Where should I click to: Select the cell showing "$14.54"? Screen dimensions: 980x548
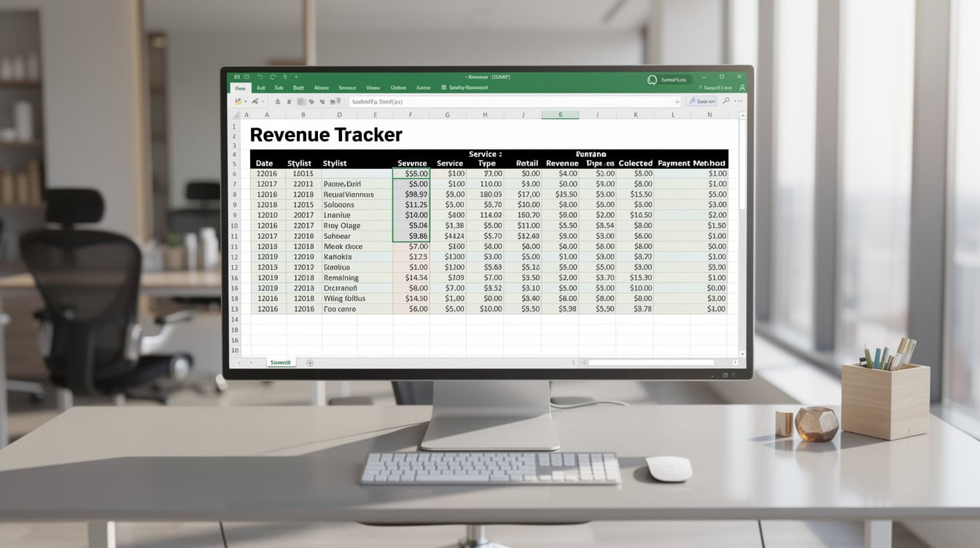point(411,278)
